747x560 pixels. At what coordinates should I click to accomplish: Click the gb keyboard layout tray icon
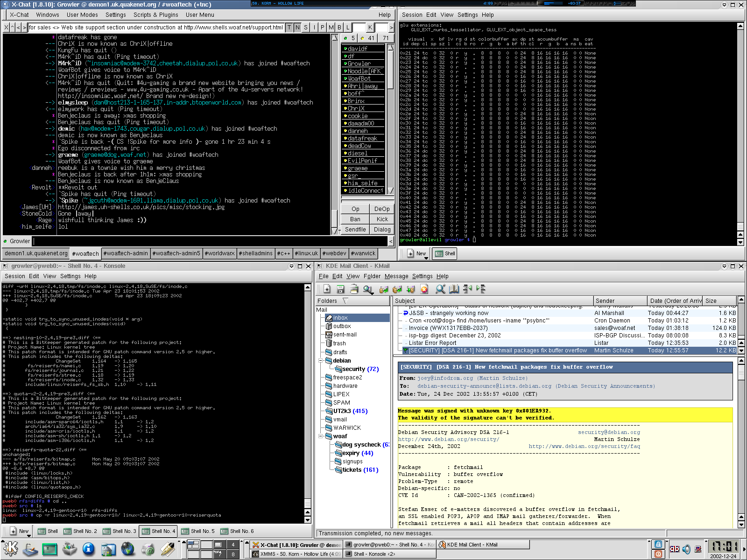[675, 549]
